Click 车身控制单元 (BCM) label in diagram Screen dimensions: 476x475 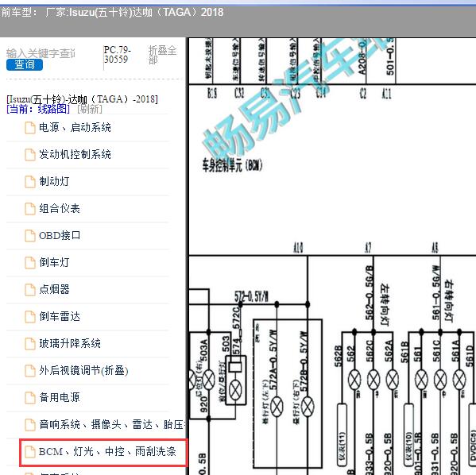(x=232, y=165)
